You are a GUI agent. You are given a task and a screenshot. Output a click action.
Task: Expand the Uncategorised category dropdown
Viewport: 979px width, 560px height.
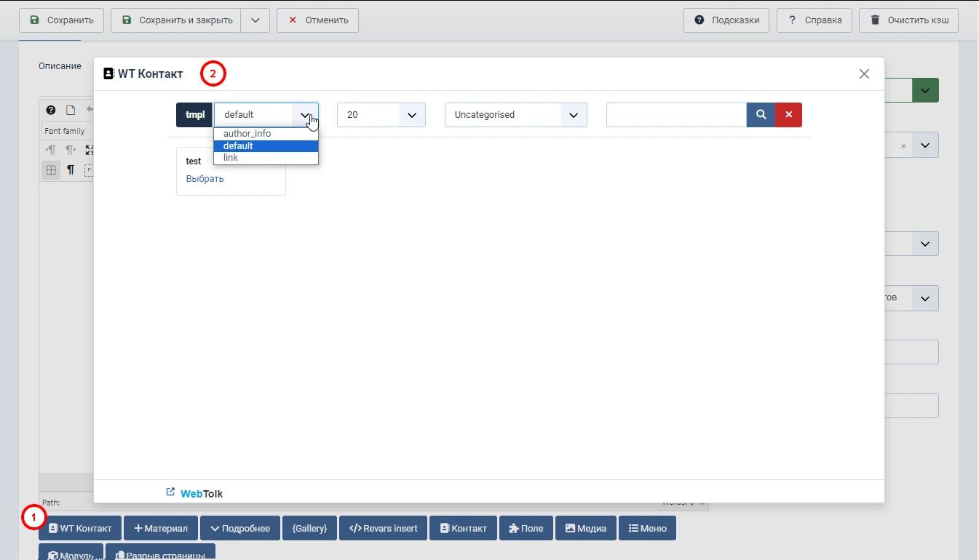pyautogui.click(x=515, y=115)
